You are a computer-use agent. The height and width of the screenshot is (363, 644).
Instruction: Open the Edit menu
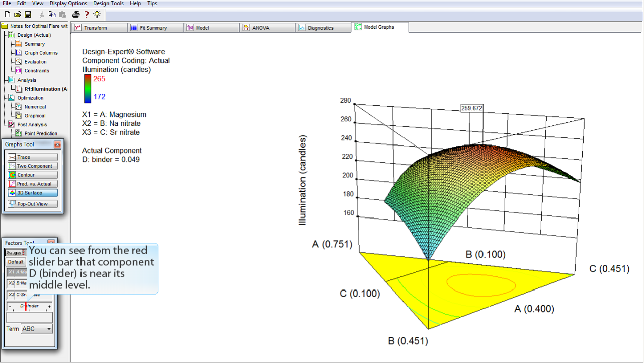(x=21, y=3)
